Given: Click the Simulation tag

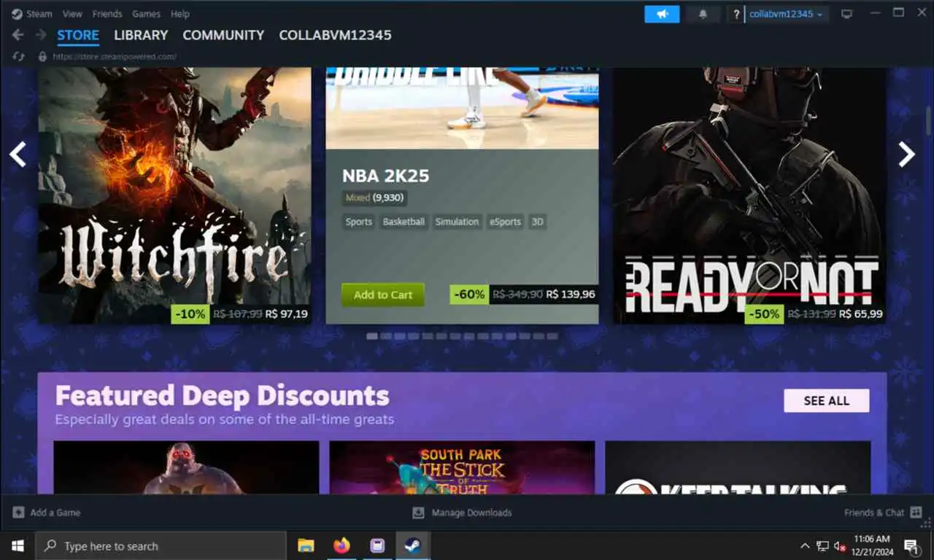Looking at the screenshot, I should click(x=457, y=222).
